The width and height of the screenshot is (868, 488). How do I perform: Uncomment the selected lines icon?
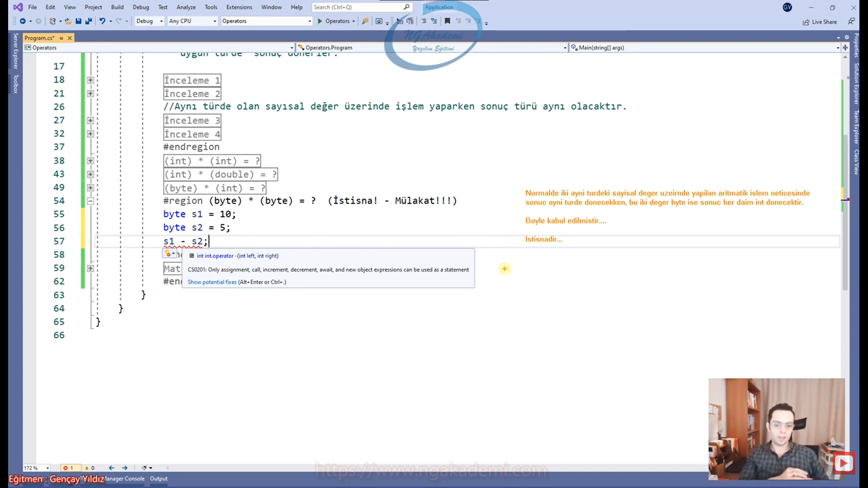click(434, 21)
